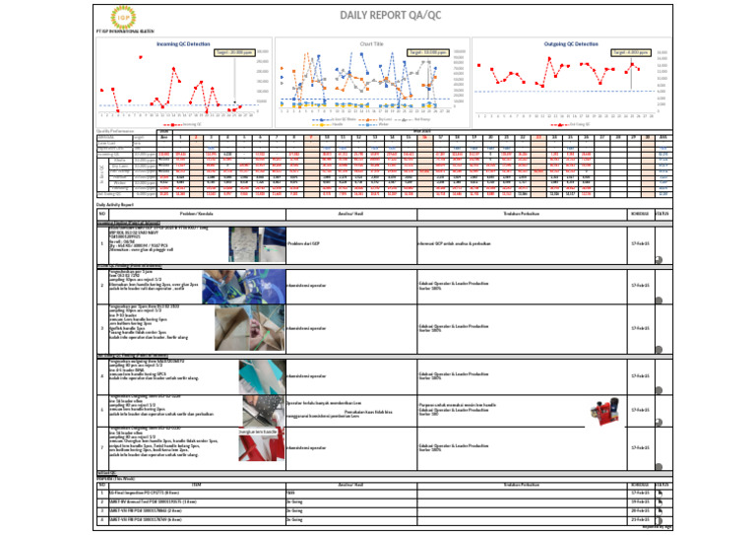Select the Outgoing QC Detection chart title
The image size is (756, 535).
(571, 44)
